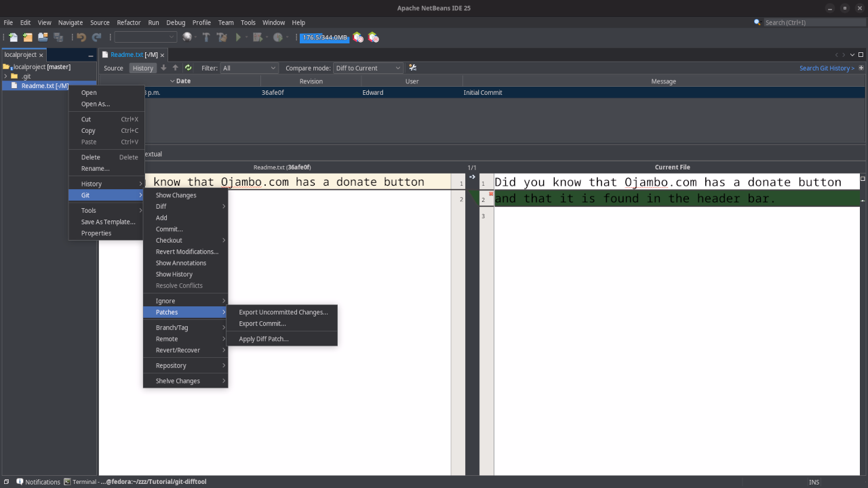868x488 pixels.
Task: Open the Compare mode Diff to Current dropdown
Action: pyautogui.click(x=368, y=68)
